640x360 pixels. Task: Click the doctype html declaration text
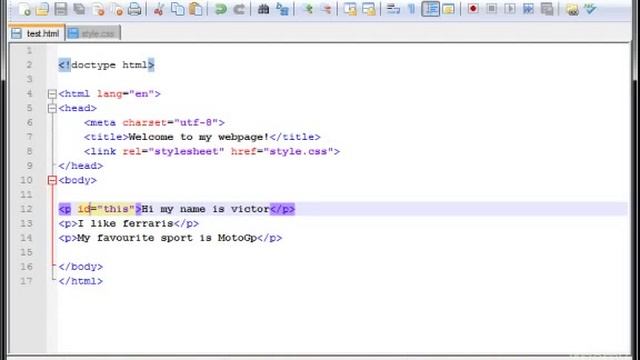(106, 65)
